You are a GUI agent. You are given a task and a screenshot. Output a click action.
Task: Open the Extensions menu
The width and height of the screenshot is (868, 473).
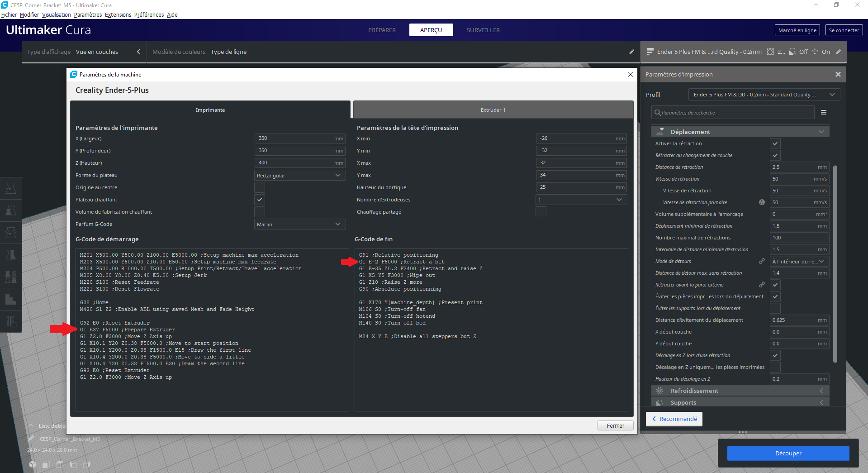tap(118, 14)
